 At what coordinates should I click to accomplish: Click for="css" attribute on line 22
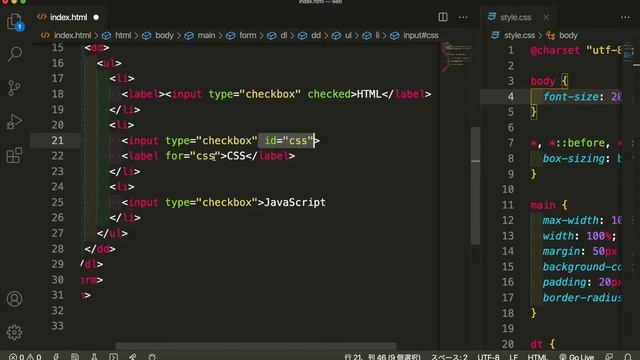tap(193, 156)
